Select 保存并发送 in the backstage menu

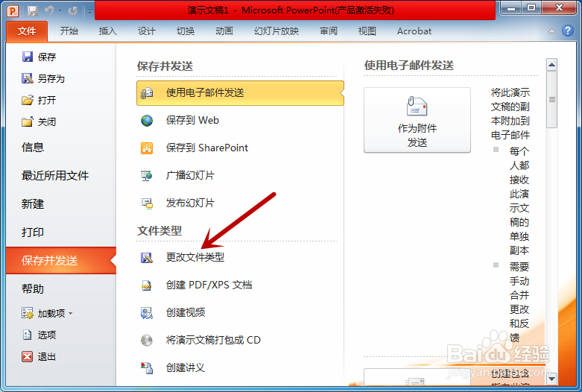[x=61, y=261]
